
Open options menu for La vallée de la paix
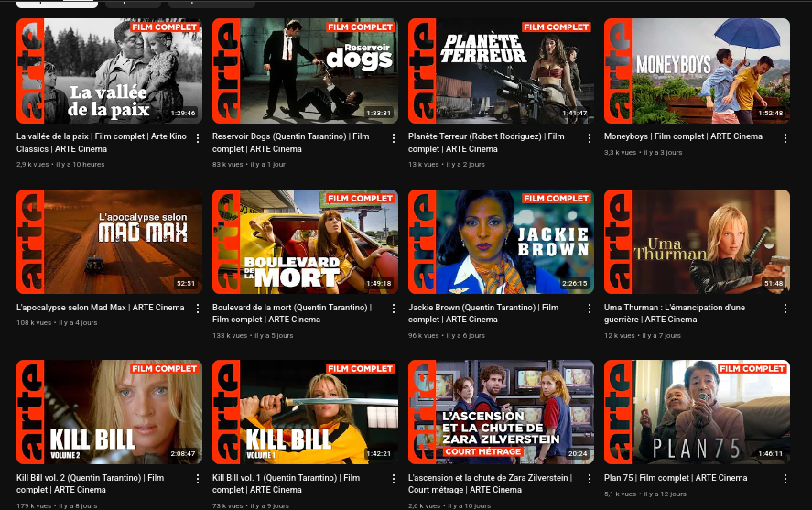coord(198,138)
